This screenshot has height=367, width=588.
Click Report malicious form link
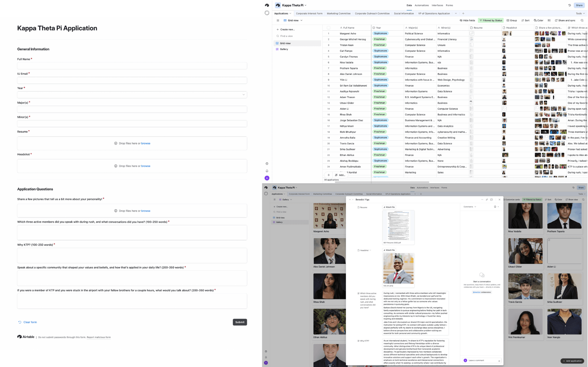tap(99, 337)
